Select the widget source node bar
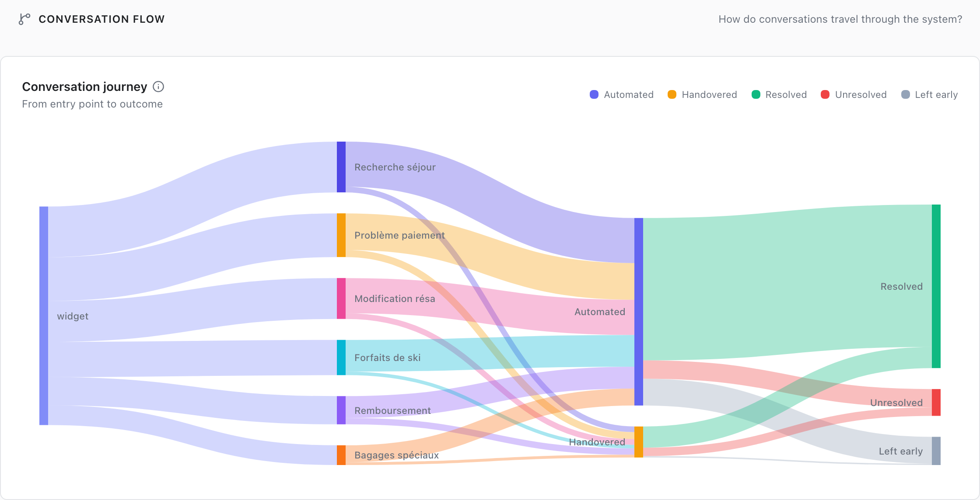 tap(44, 316)
